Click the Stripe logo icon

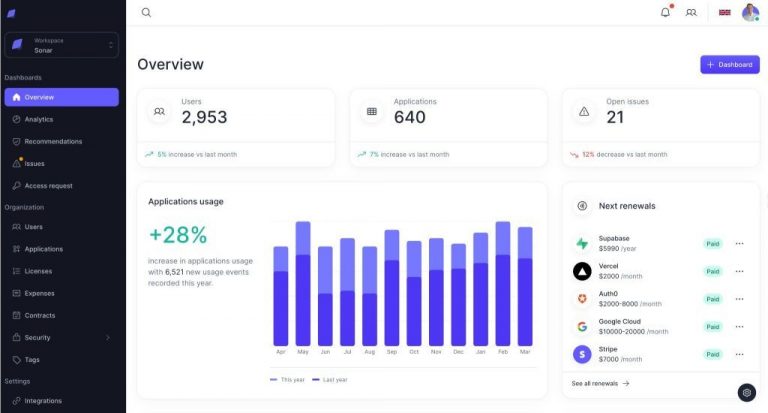[x=582, y=354]
